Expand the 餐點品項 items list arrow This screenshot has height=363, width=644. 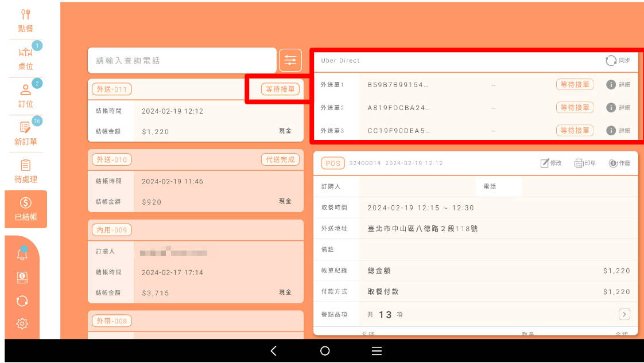(624, 314)
